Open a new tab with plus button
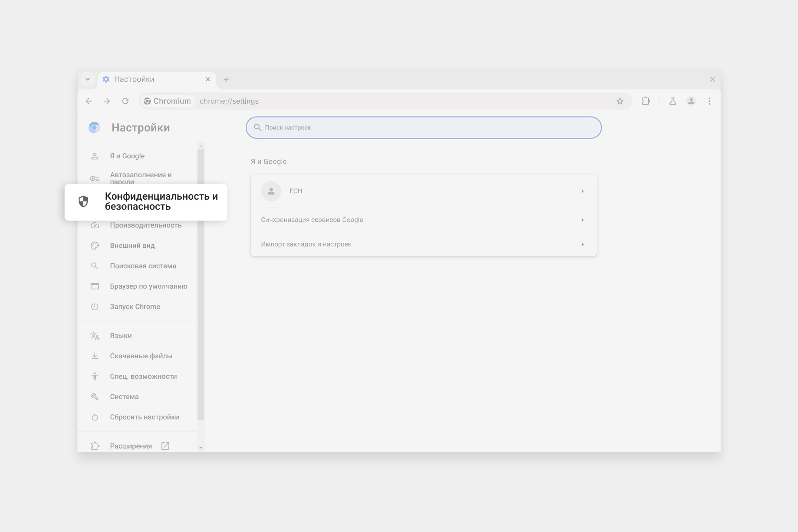Screen dimensions: 798x532 pyautogui.click(x=226, y=80)
